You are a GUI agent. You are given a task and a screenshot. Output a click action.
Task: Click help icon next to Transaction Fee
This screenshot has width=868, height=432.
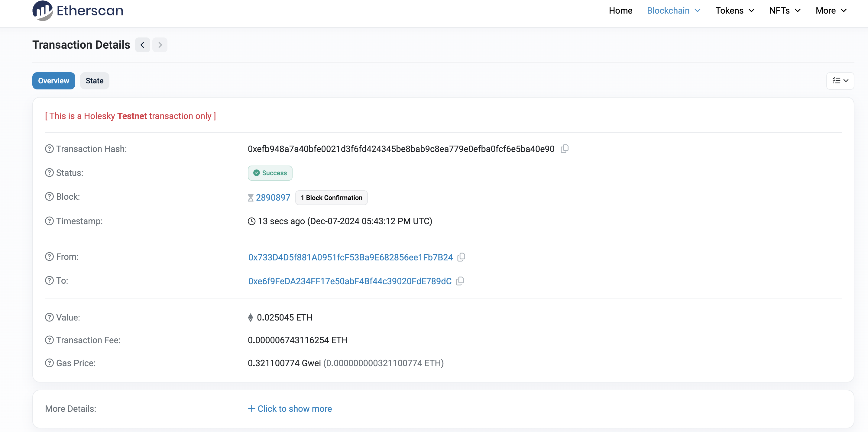(49, 340)
